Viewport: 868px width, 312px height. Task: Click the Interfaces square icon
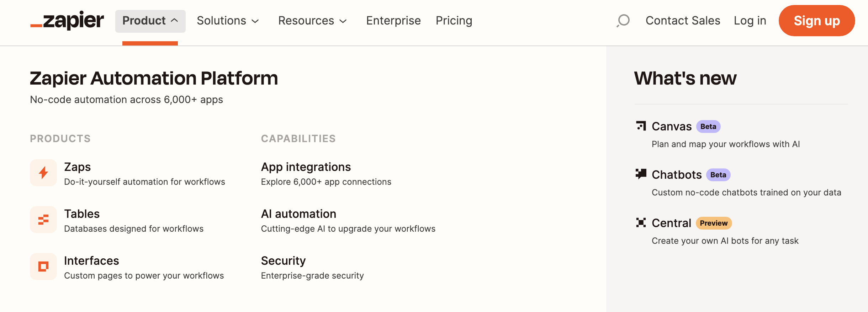(x=43, y=267)
